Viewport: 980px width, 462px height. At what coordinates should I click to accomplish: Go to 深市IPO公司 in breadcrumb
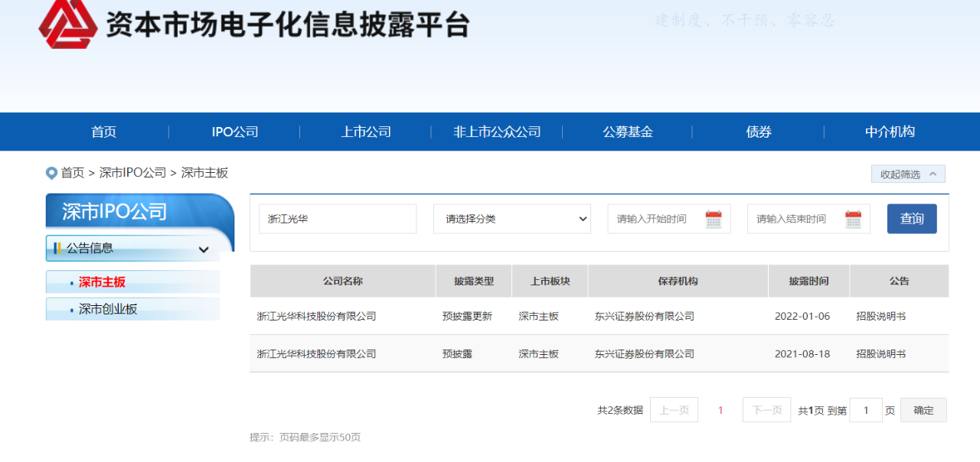point(132,173)
